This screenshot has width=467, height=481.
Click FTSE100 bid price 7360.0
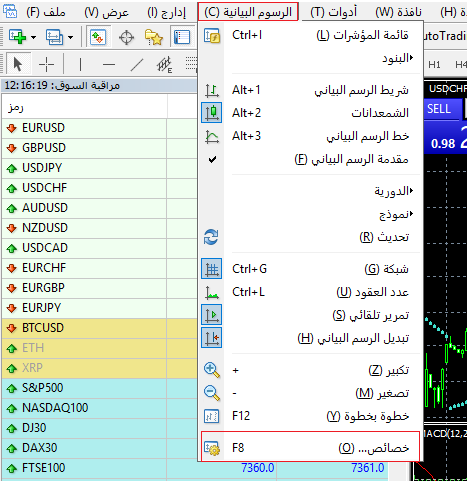pos(258,468)
